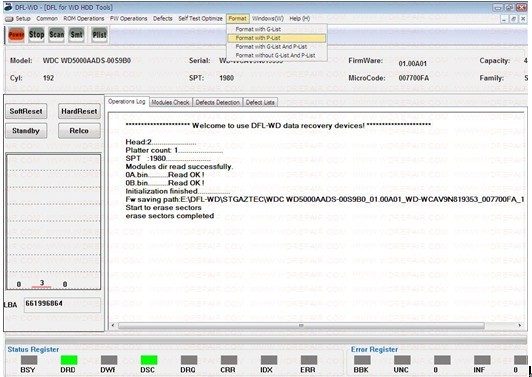Click the Relco button
The height and width of the screenshot is (377, 532).
79,131
